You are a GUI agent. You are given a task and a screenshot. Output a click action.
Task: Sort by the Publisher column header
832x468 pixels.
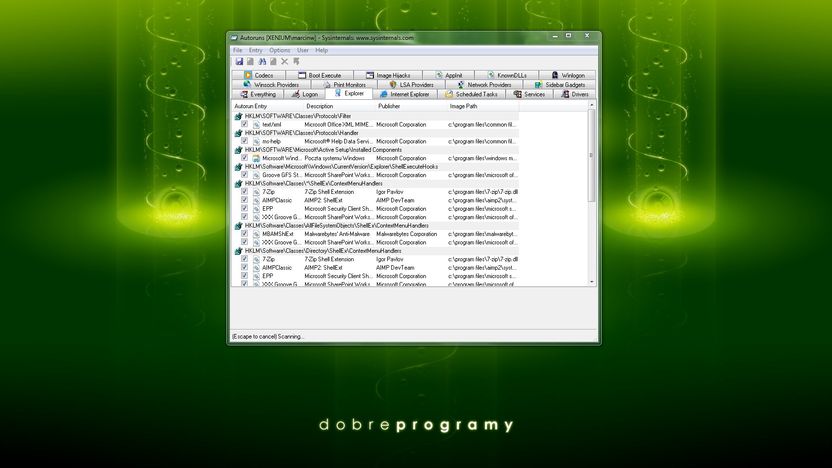[x=411, y=107]
